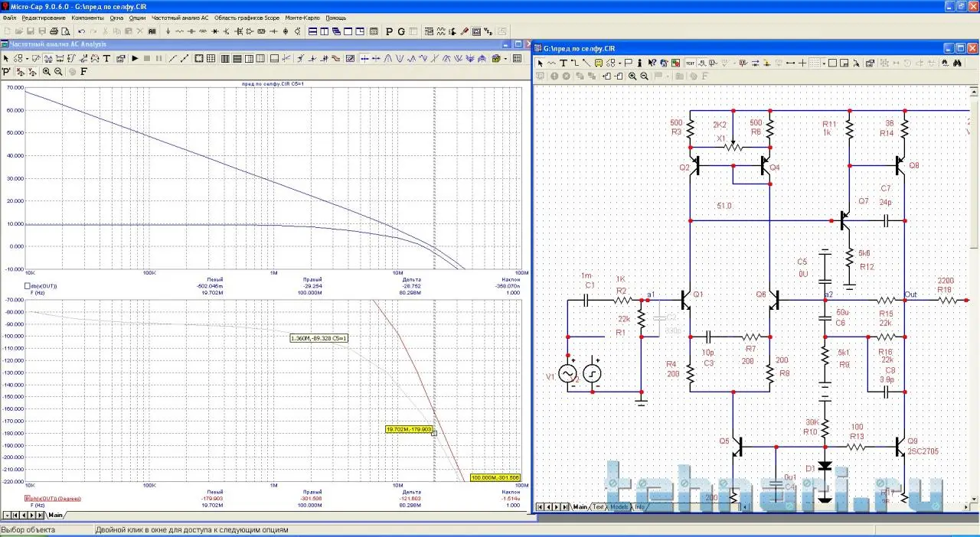Click the G icon in main toolbar
Viewport: 980px width, 537px height.
[400, 31]
